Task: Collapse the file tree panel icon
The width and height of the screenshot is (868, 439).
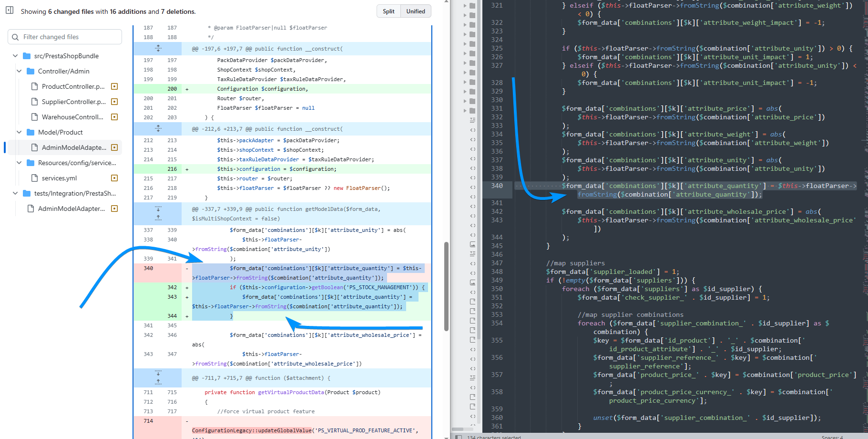Action: click(x=10, y=10)
